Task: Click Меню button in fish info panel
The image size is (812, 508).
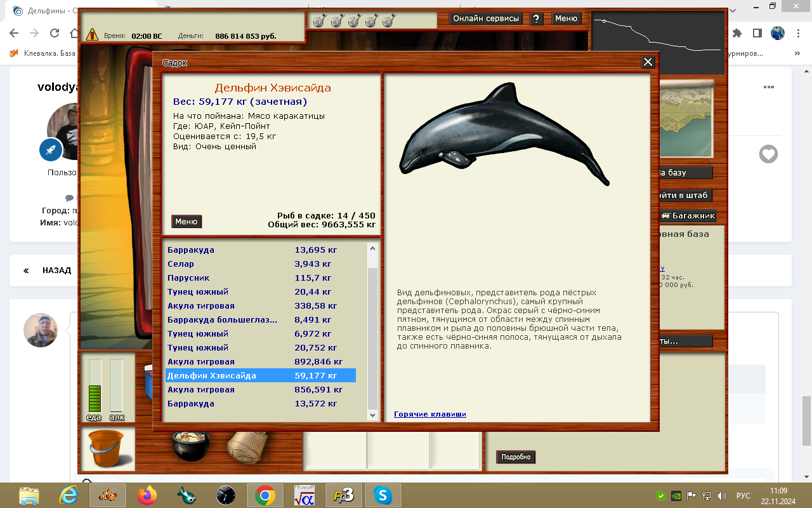Action: (187, 222)
